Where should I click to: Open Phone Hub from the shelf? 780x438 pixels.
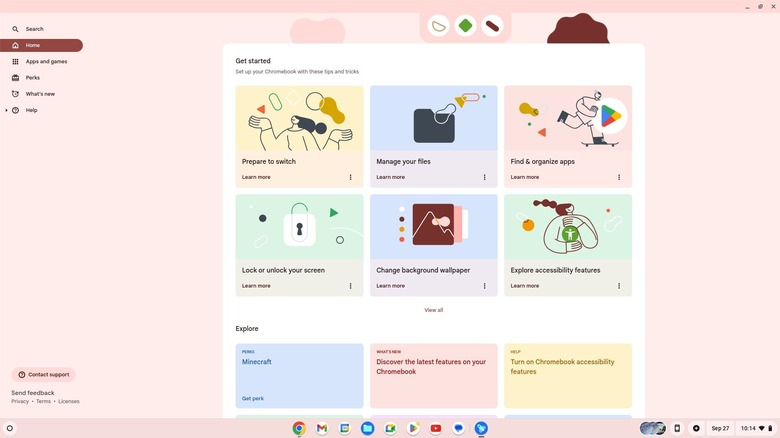(x=677, y=428)
